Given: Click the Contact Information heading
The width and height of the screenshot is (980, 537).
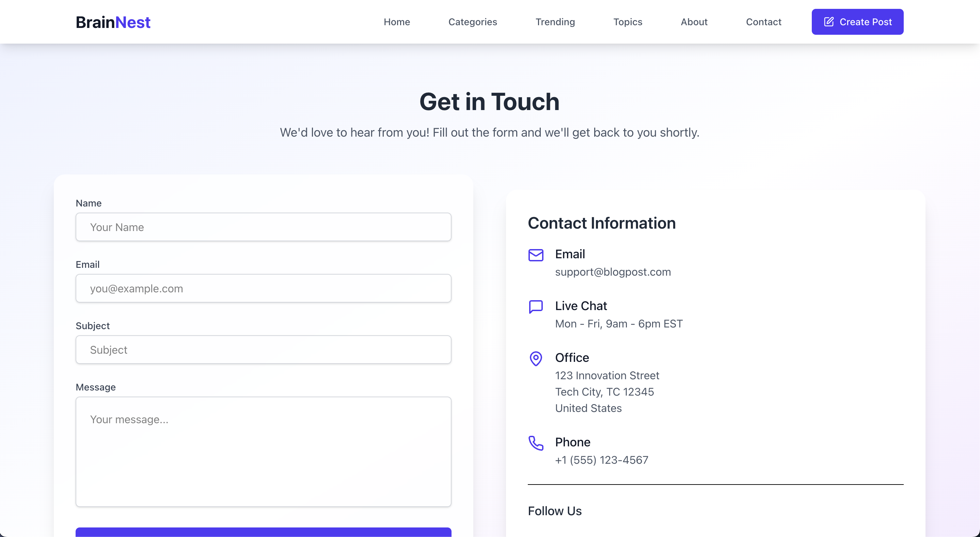Looking at the screenshot, I should (x=601, y=223).
